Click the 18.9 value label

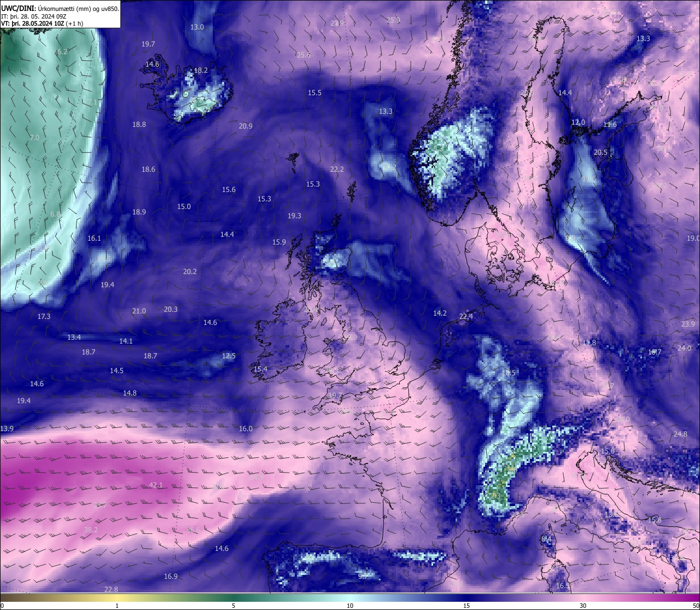[x=139, y=212]
